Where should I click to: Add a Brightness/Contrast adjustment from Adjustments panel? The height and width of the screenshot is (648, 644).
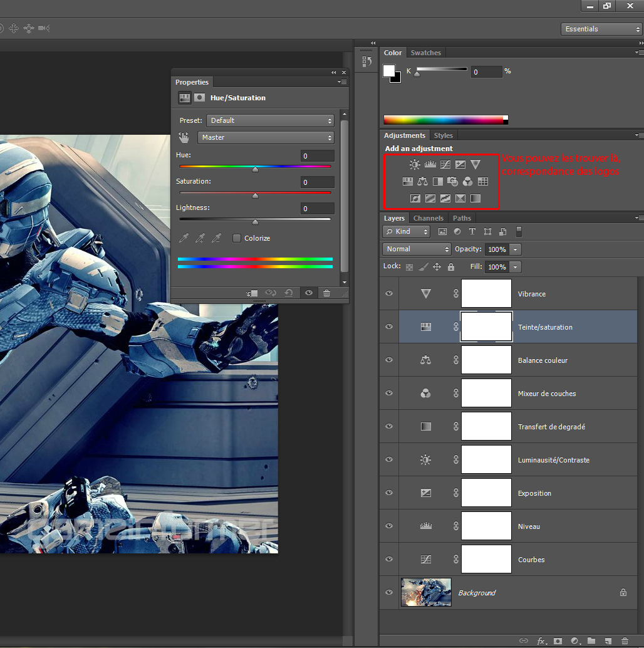[x=415, y=164]
